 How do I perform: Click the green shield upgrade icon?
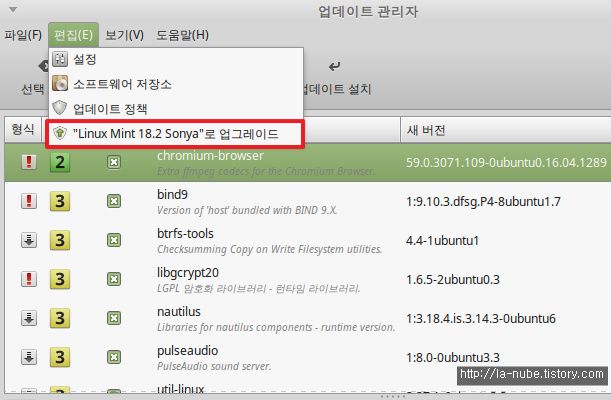pyautogui.click(x=60, y=133)
